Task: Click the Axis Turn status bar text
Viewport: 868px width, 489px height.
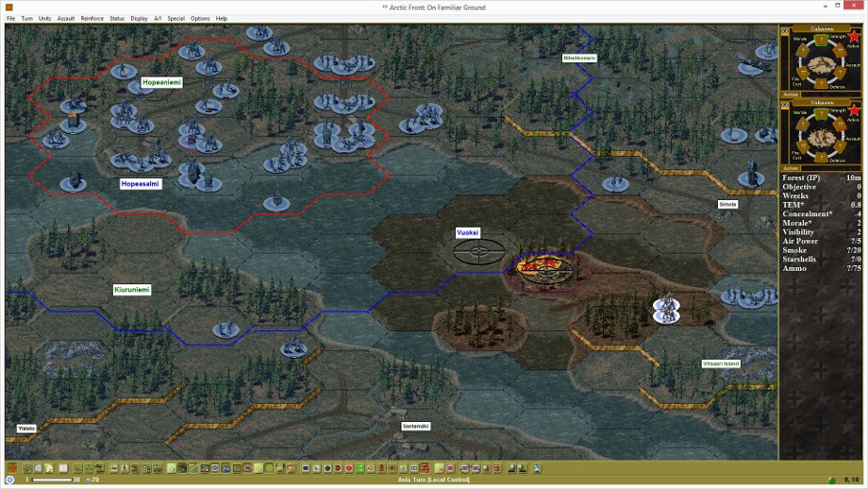Action: coord(433,480)
